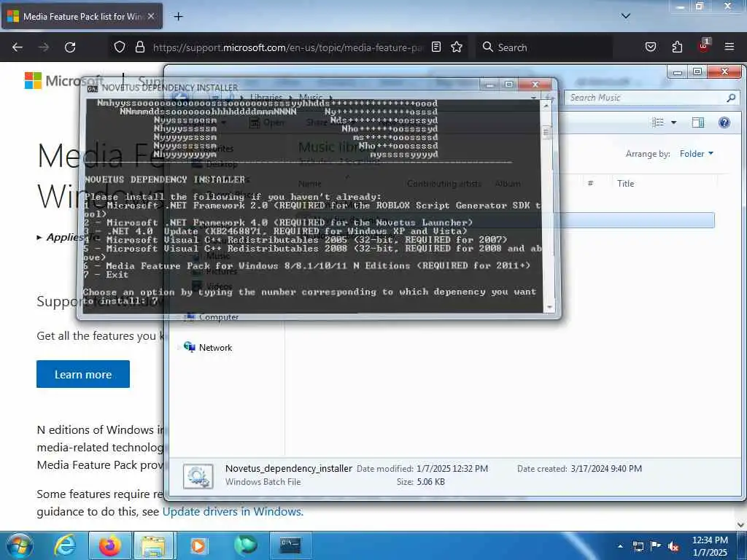747x560 pixels.
Task: Click the uBlock extension badge icon
Action: tap(704, 45)
